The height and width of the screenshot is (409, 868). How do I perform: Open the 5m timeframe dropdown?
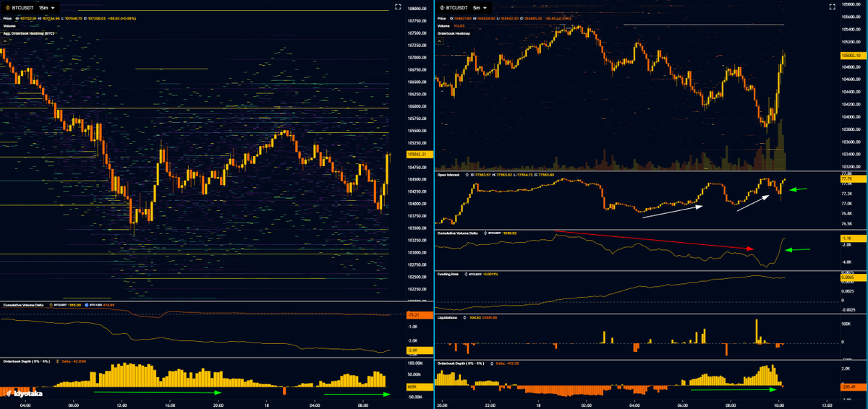click(481, 7)
